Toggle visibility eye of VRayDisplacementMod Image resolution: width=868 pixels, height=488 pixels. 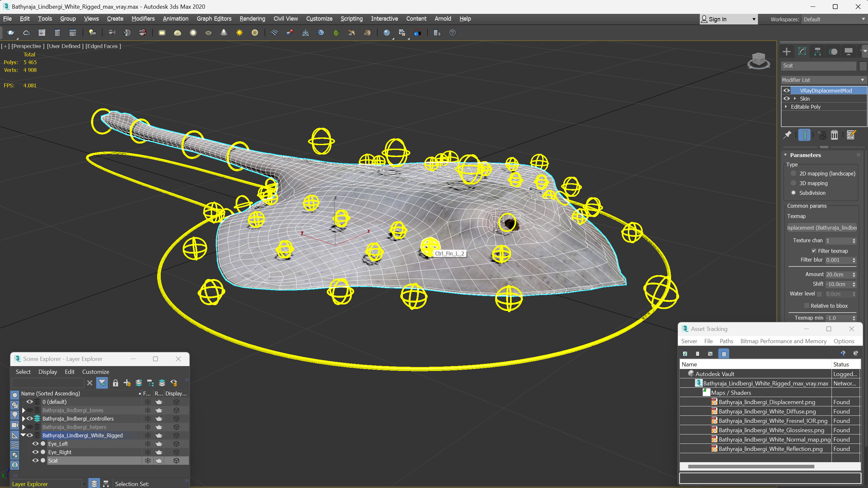786,91
